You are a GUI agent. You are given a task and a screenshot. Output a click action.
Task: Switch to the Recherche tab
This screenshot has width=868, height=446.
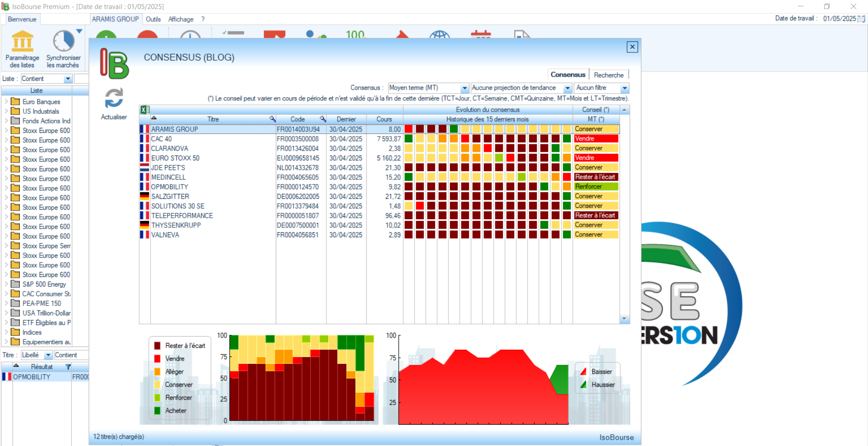pos(609,75)
